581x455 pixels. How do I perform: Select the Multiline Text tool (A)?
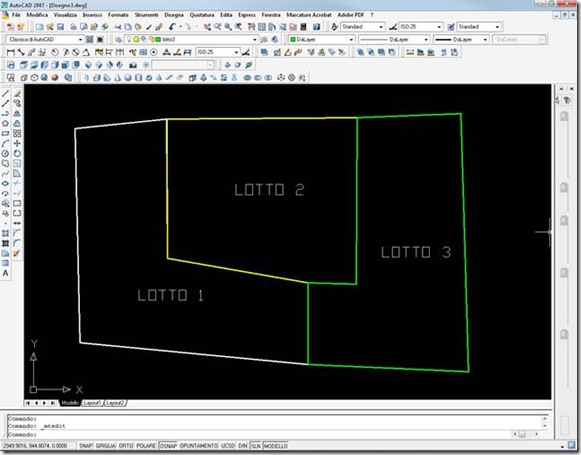point(6,273)
